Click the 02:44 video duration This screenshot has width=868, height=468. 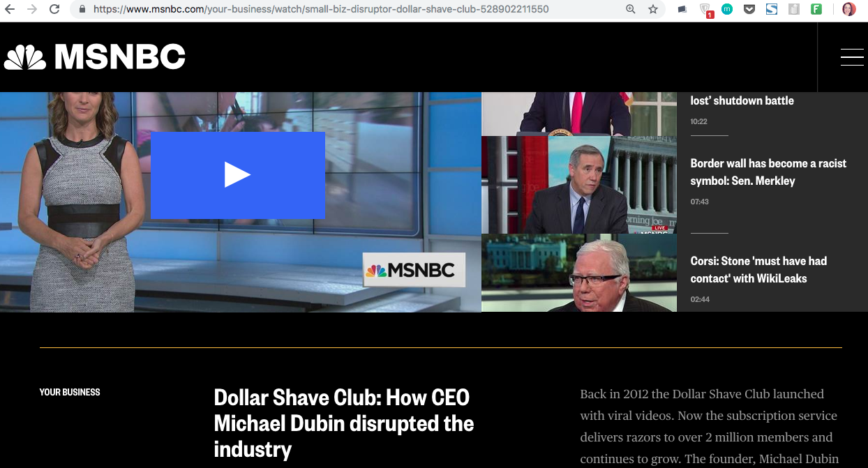(700, 299)
